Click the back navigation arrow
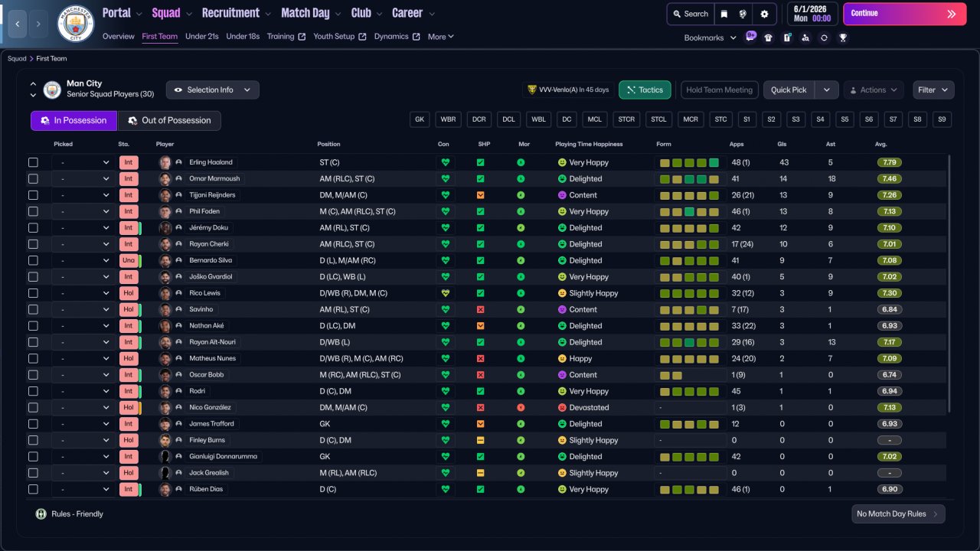This screenshot has height=551, width=980. click(x=18, y=24)
